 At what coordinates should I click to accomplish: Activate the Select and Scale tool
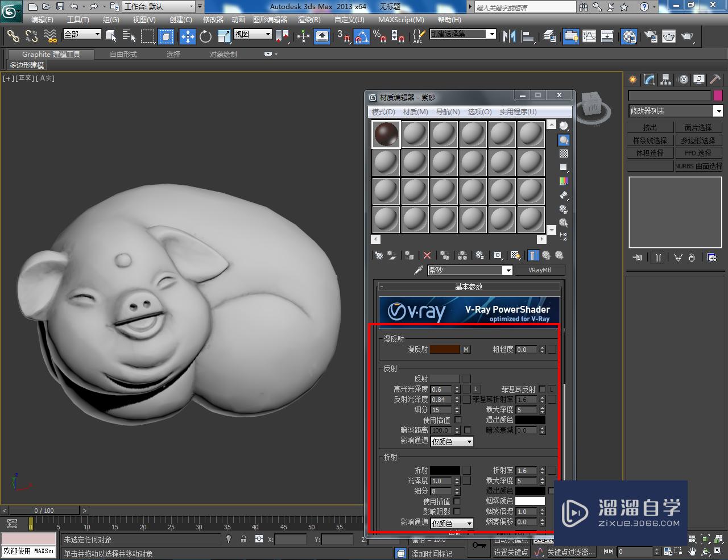(x=224, y=36)
